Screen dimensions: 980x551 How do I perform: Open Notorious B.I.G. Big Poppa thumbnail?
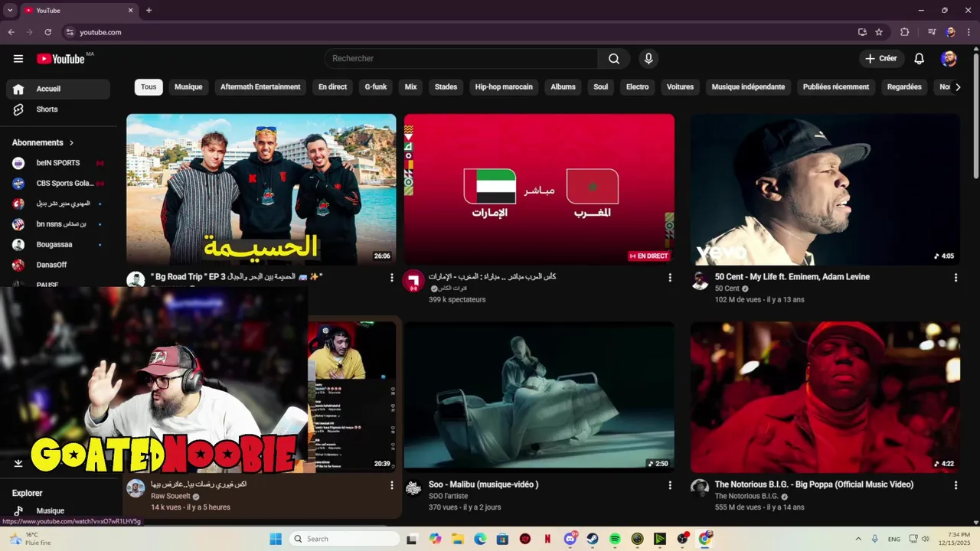[x=825, y=396]
